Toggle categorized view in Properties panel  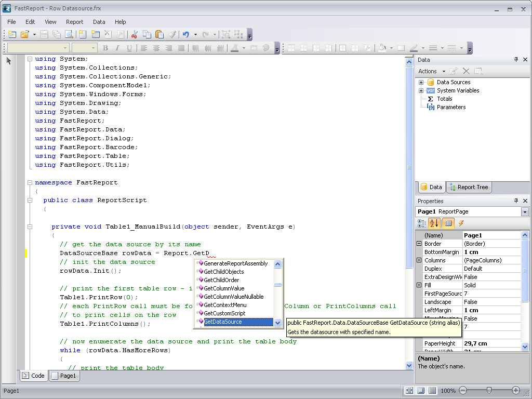(422, 223)
